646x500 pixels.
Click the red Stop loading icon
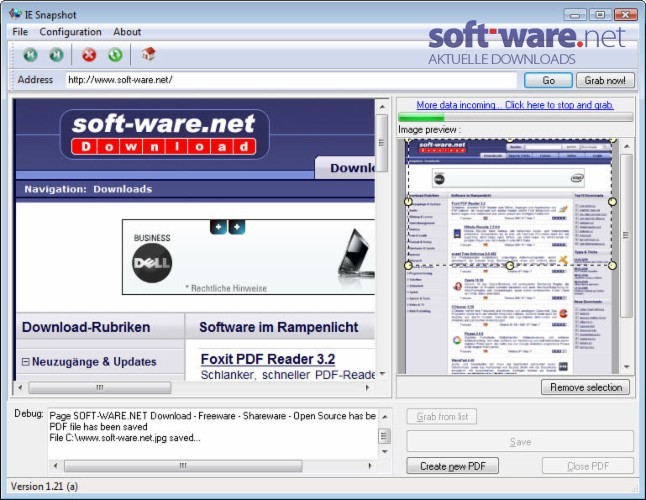point(89,55)
